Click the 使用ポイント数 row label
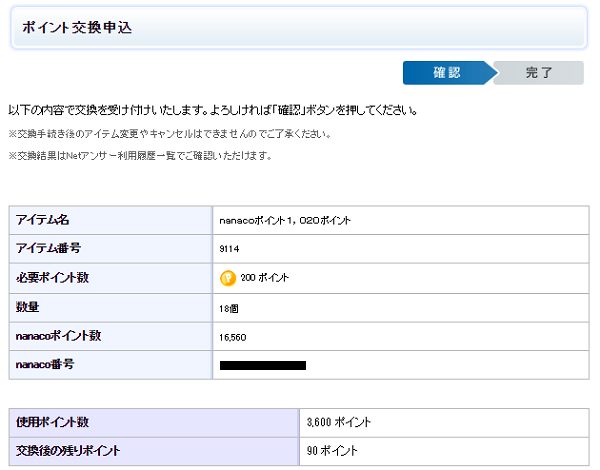This screenshot has height=470, width=600. point(52,422)
